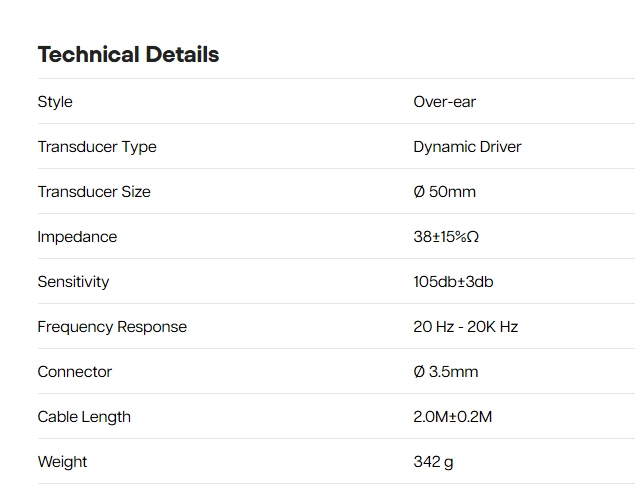The image size is (635, 489).
Task: Select the 105db±3db sensitivity value
Action: click(453, 282)
